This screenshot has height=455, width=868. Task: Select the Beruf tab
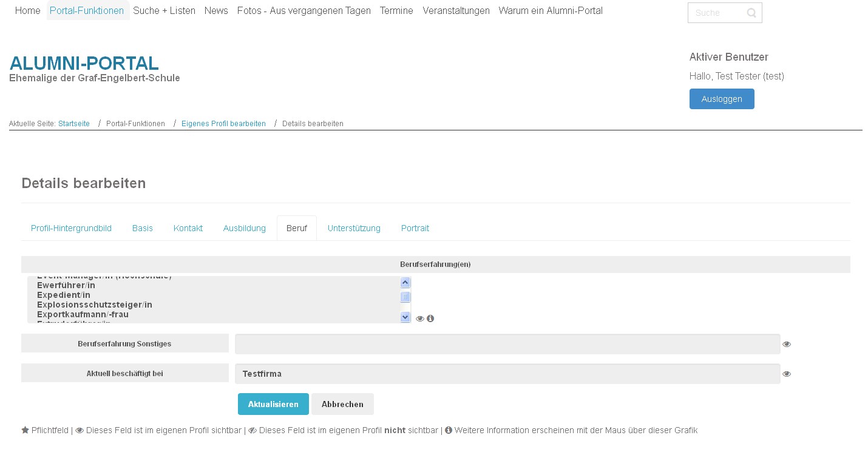tap(297, 228)
